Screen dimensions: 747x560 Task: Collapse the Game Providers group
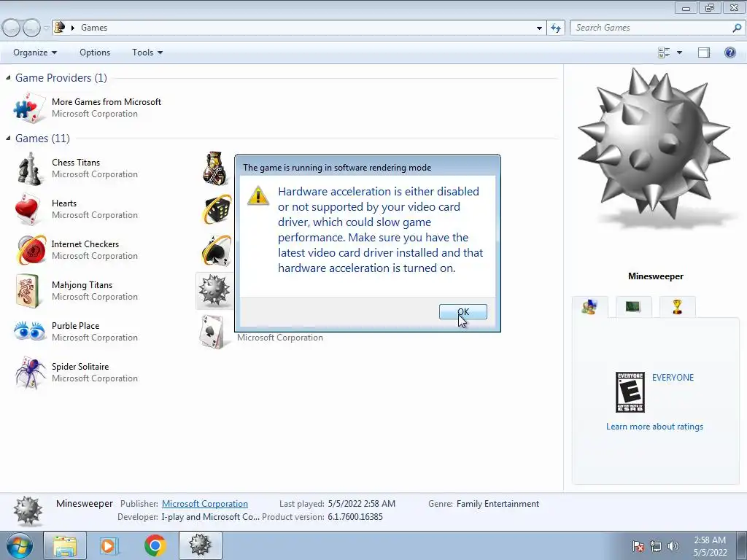pyautogui.click(x=8, y=77)
